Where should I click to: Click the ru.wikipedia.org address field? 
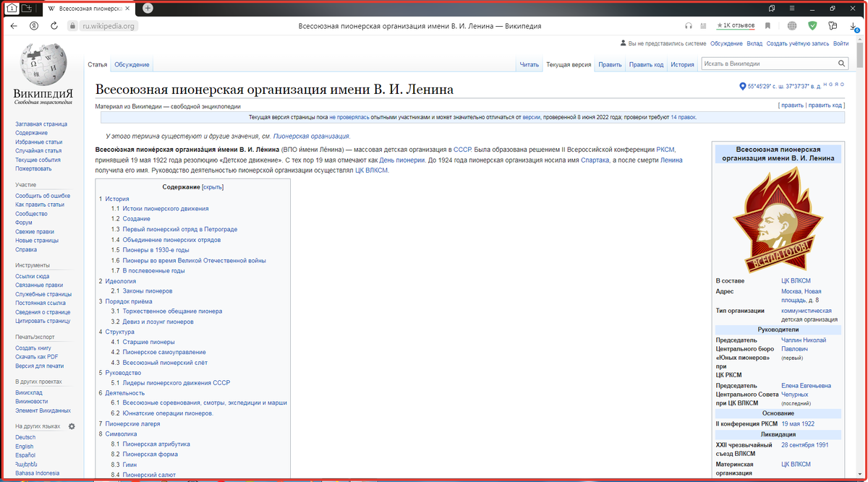point(109,26)
